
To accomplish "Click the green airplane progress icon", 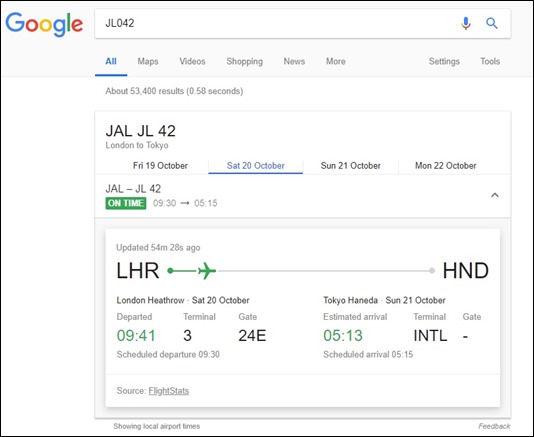I will tap(207, 271).
